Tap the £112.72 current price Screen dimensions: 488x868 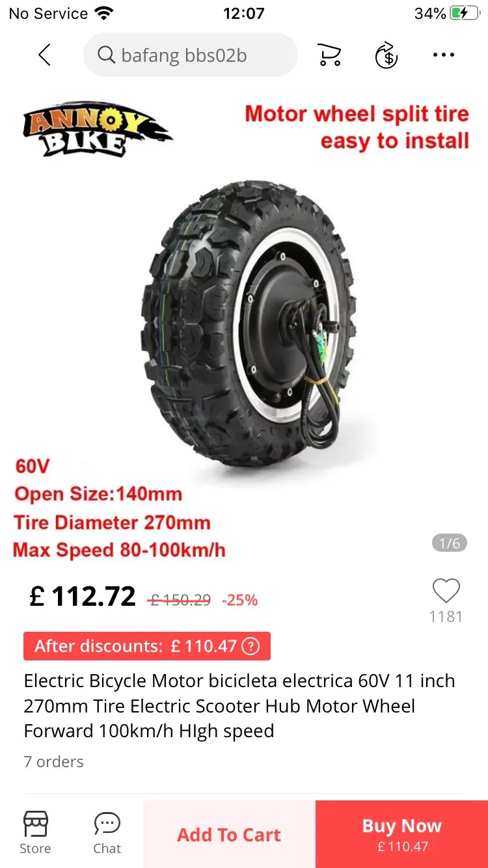click(x=83, y=596)
